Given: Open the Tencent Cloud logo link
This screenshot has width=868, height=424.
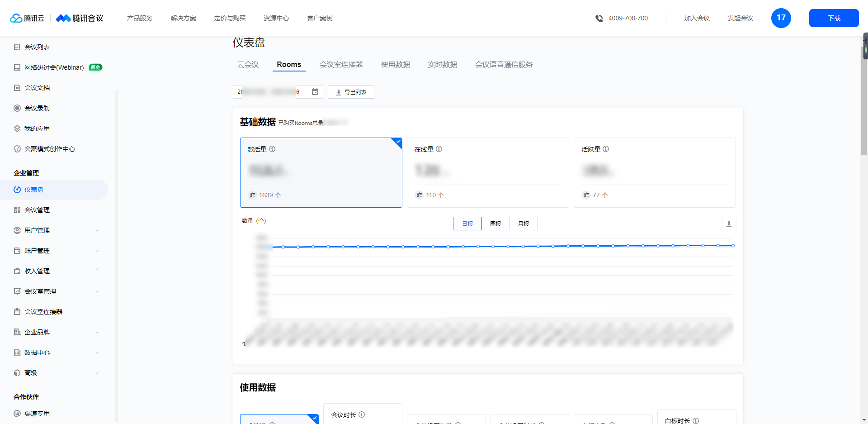Looking at the screenshot, I should 27,18.
